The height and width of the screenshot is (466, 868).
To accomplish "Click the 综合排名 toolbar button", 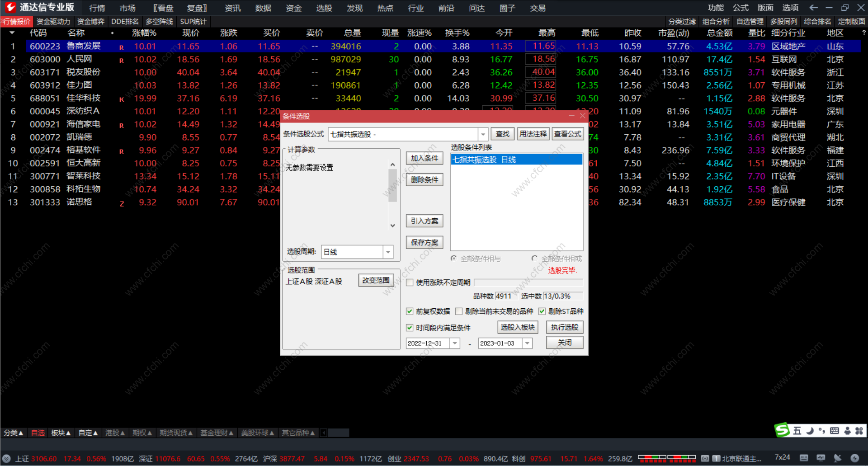I will pos(817,22).
